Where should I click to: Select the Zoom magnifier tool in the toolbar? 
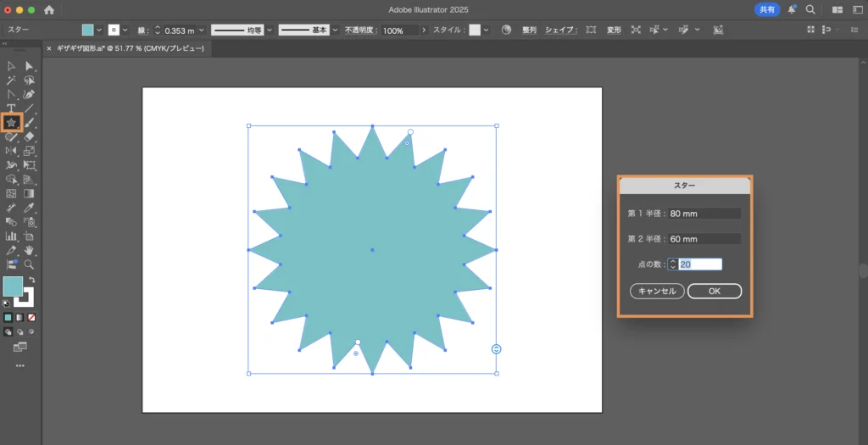point(29,264)
